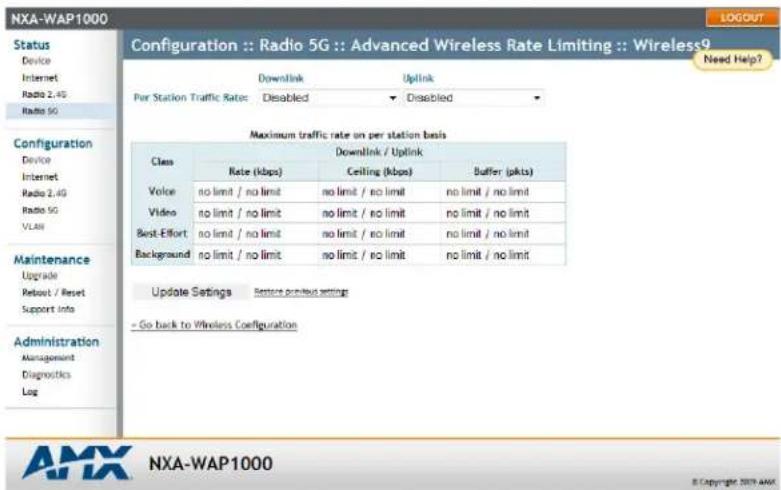
Task: Click the Status section heading
Action: tap(31, 45)
